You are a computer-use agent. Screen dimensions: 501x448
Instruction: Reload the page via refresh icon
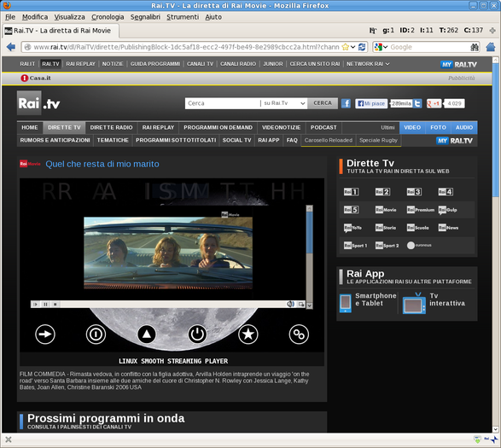coord(362,47)
